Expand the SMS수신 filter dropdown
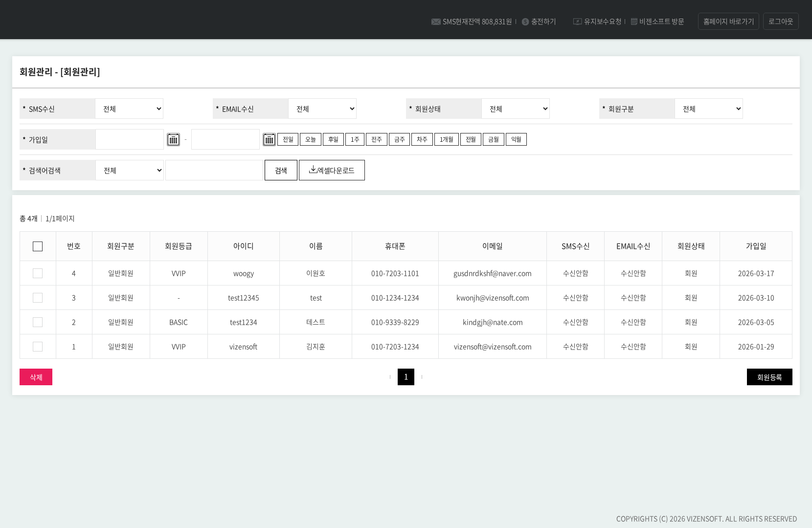This screenshot has height=528, width=812. 129,109
